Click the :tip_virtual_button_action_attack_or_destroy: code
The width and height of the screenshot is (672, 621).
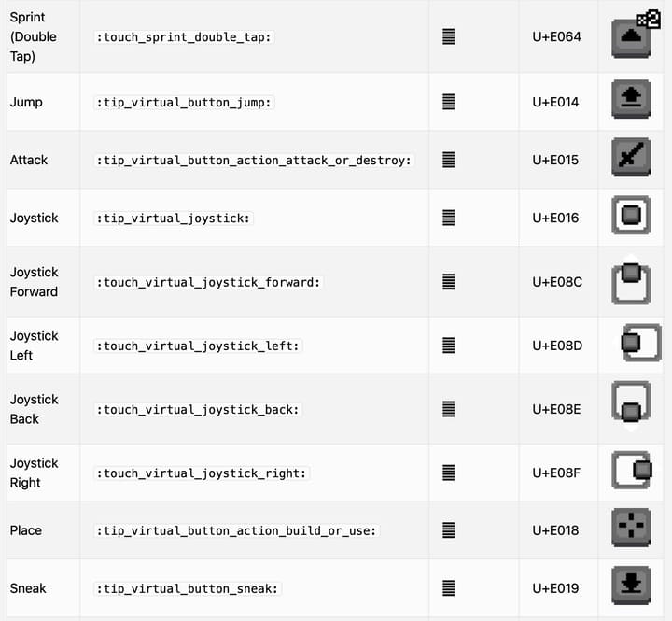254,161
